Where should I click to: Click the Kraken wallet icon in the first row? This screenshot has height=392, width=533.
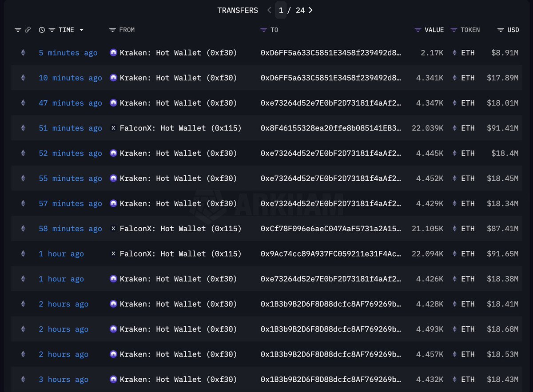point(114,52)
